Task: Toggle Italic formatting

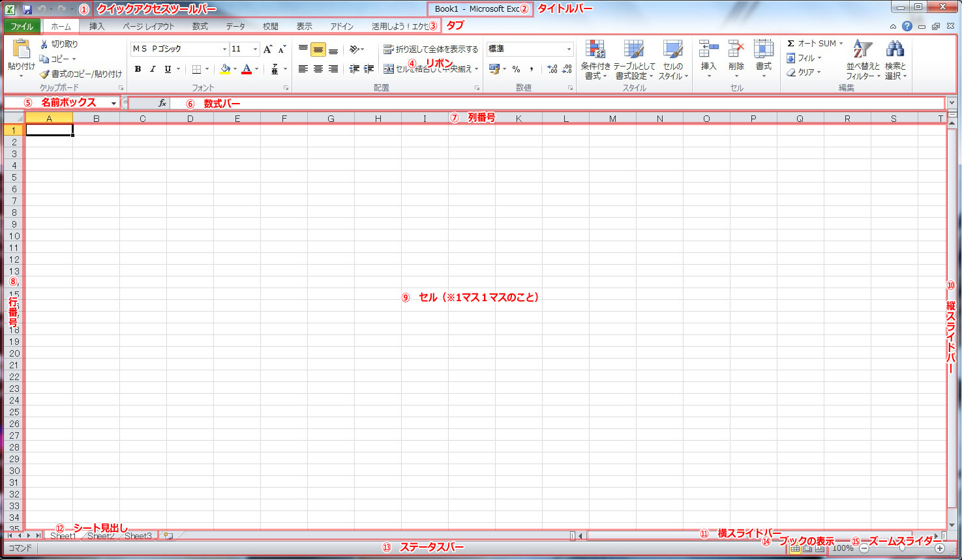Action: (x=153, y=69)
